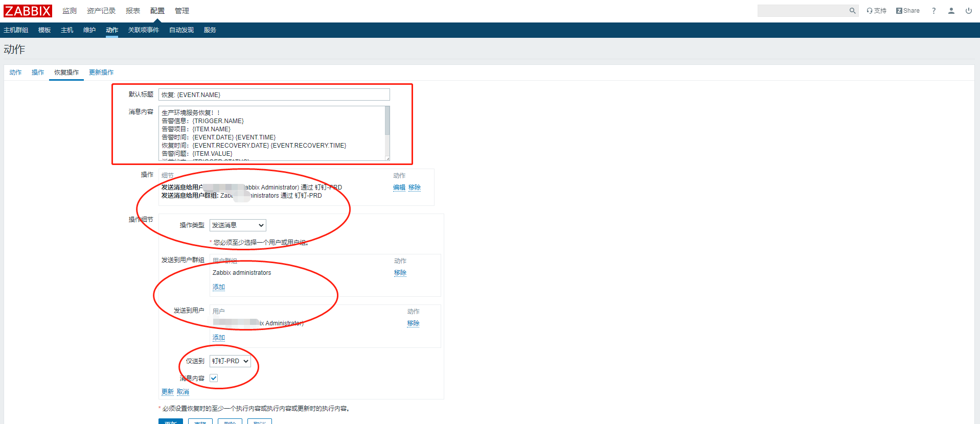This screenshot has height=424, width=980.
Task: Click the Share icon in the header
Action: (x=908, y=11)
